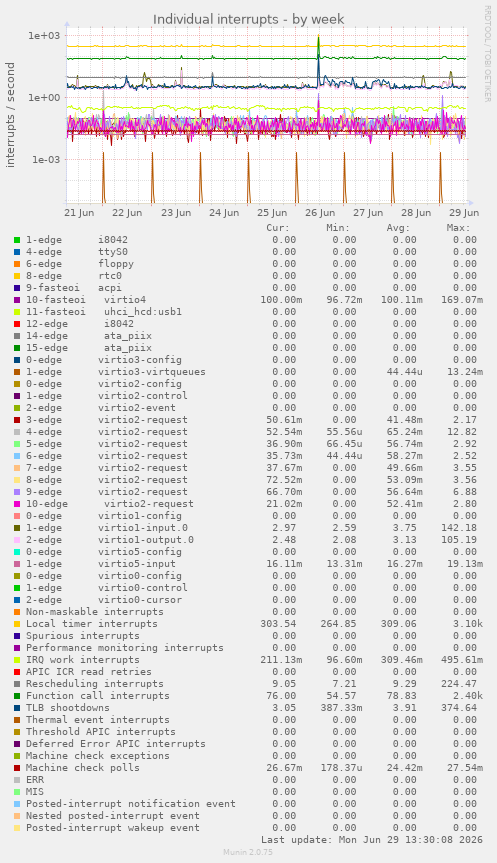Screen dimensions: 497x863
Task: Click the Last update timestamp text
Action: (x=372, y=840)
